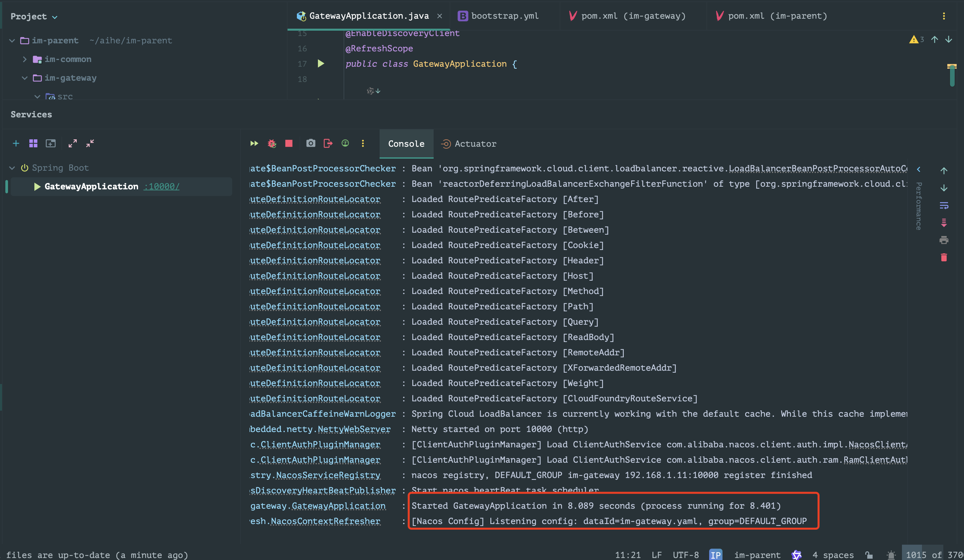The height and width of the screenshot is (560, 964).
Task: Expand all nodes in the Services tree
Action: click(72, 143)
